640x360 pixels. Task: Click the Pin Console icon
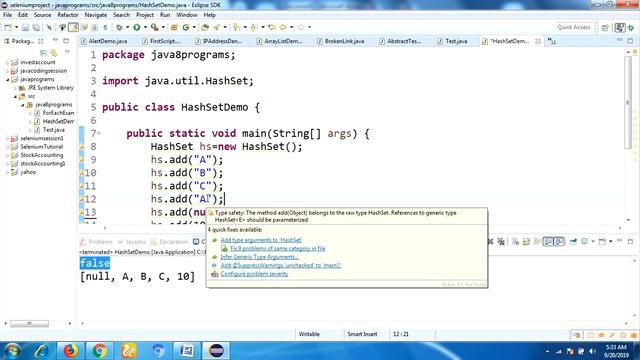tap(573, 242)
